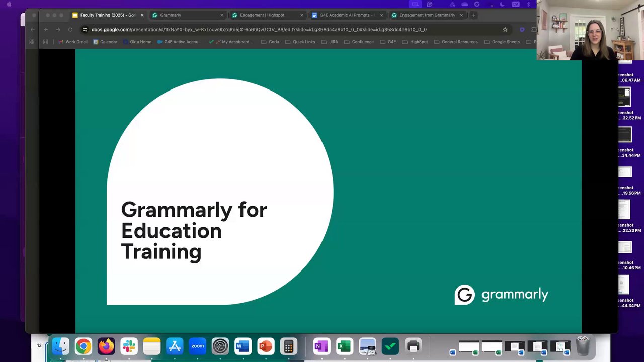Viewport: 644px width, 362px height.
Task: Open PowerPoint from the dock
Action: click(x=266, y=346)
